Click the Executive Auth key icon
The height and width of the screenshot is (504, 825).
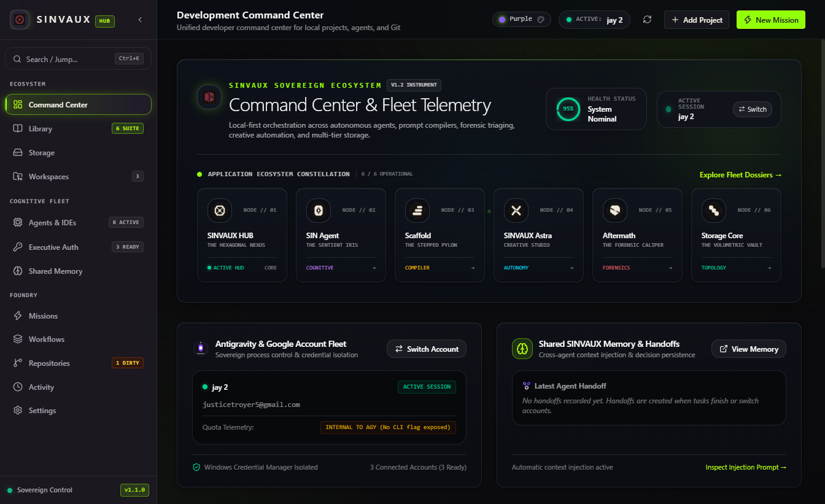18,247
